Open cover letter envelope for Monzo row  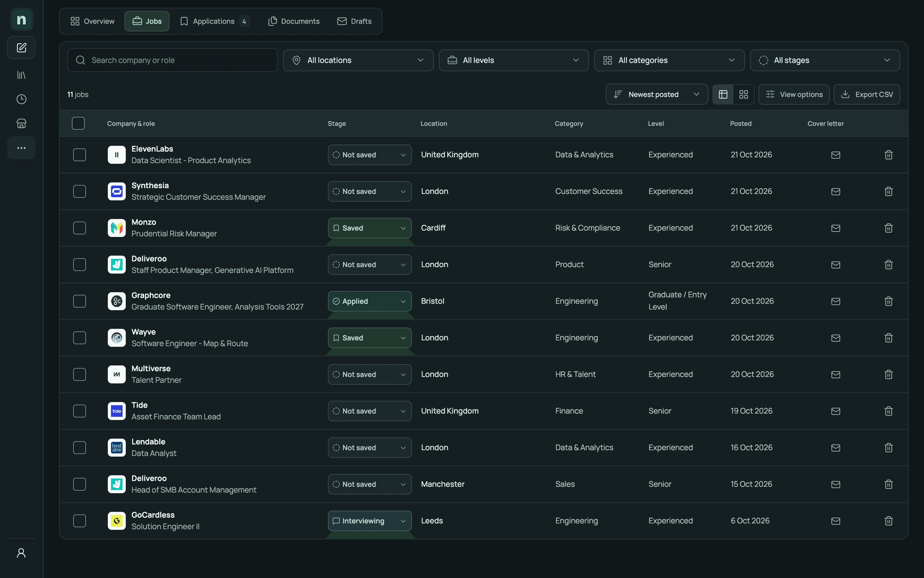click(x=835, y=228)
